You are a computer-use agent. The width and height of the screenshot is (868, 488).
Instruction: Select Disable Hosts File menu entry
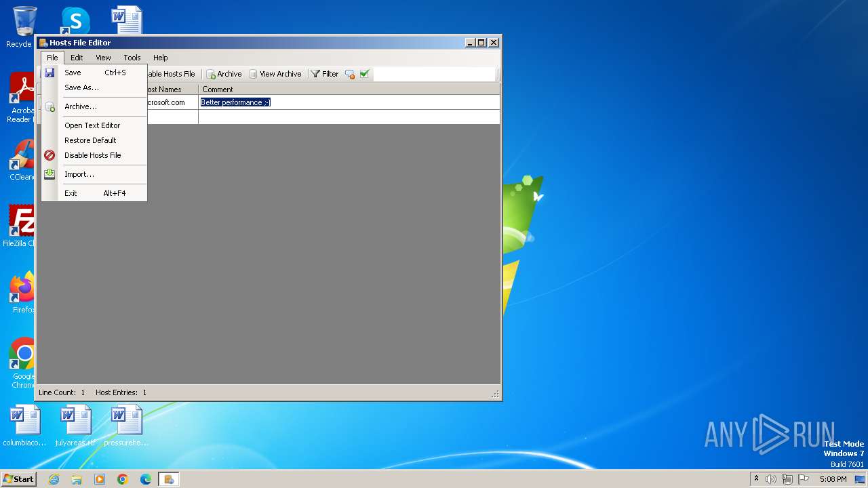(94, 155)
